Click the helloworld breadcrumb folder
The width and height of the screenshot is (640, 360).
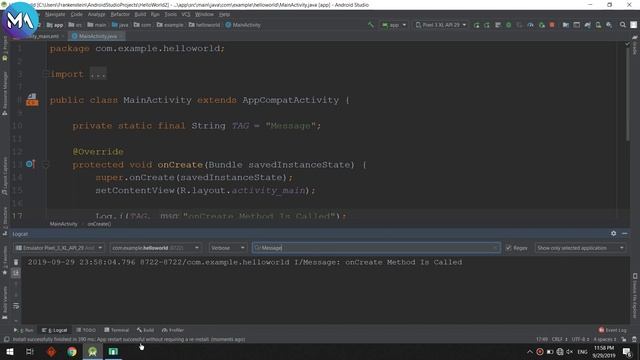[x=204, y=25]
